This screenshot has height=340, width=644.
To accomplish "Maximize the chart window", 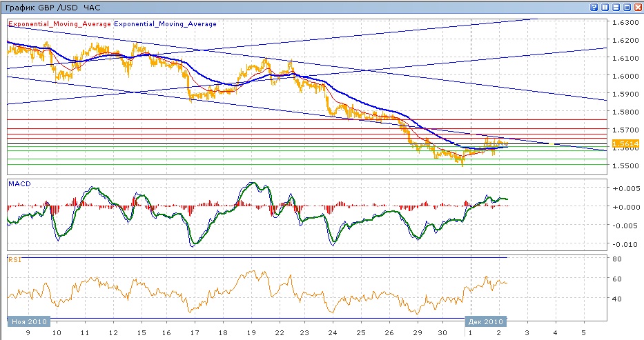I will [x=627, y=8].
